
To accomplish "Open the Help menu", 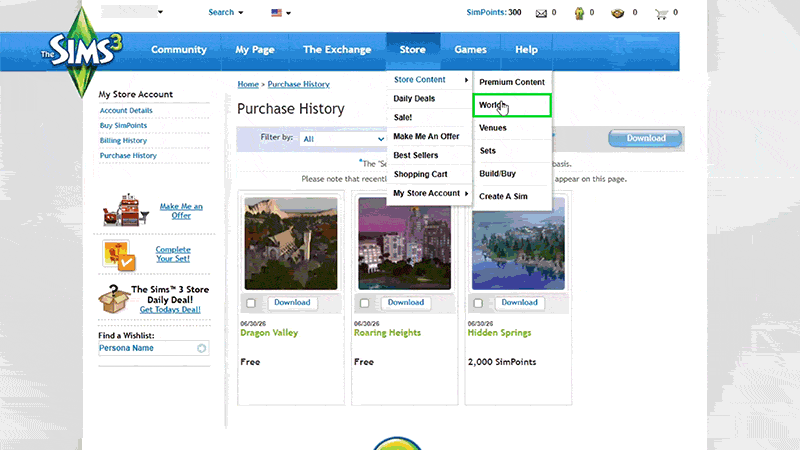I will pyautogui.click(x=526, y=49).
